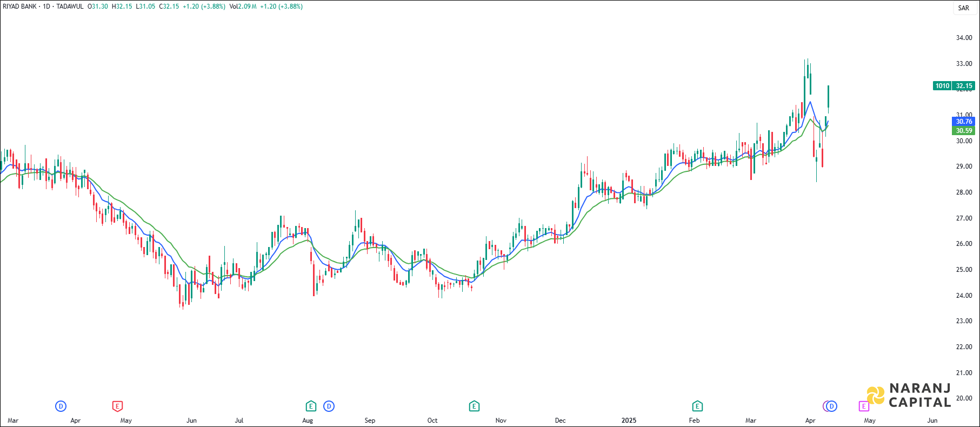Click the 33.00 price axis label
Viewport: 980px width, 427px height.
(964, 64)
